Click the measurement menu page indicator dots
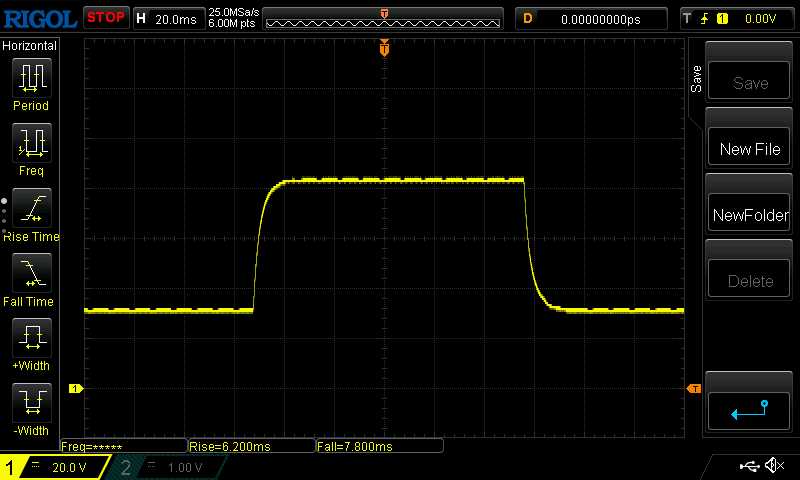 [4, 216]
